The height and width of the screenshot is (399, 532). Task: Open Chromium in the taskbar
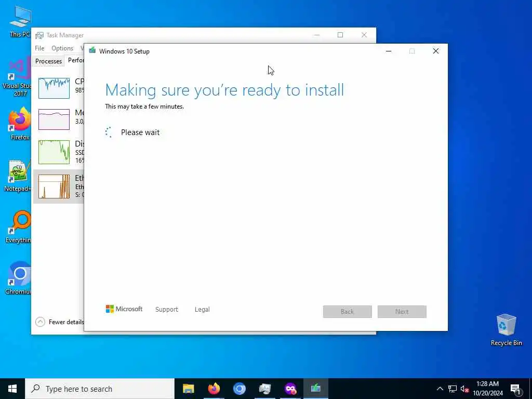click(x=239, y=389)
